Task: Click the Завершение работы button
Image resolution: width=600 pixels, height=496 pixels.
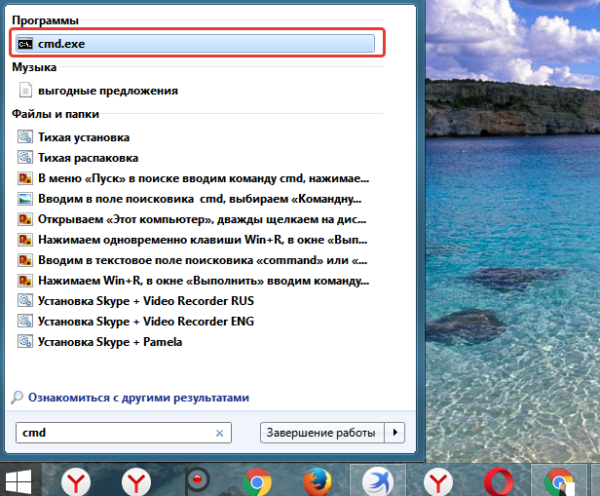Action: [x=322, y=433]
